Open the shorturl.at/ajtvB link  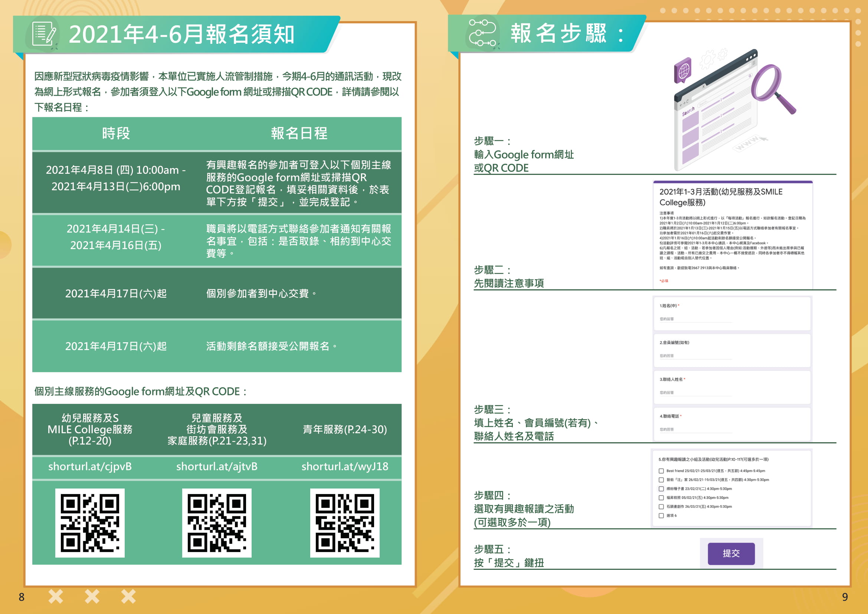217,467
